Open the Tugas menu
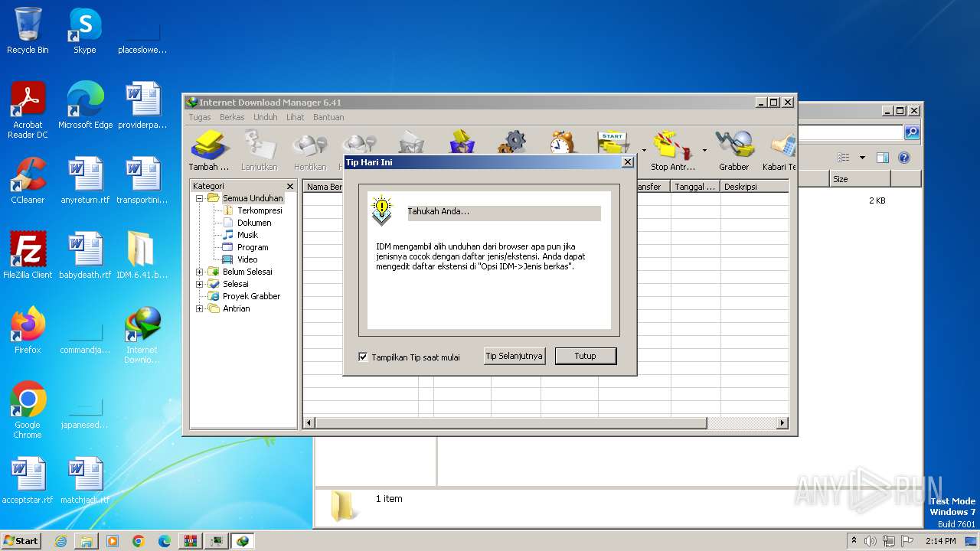 [x=200, y=117]
